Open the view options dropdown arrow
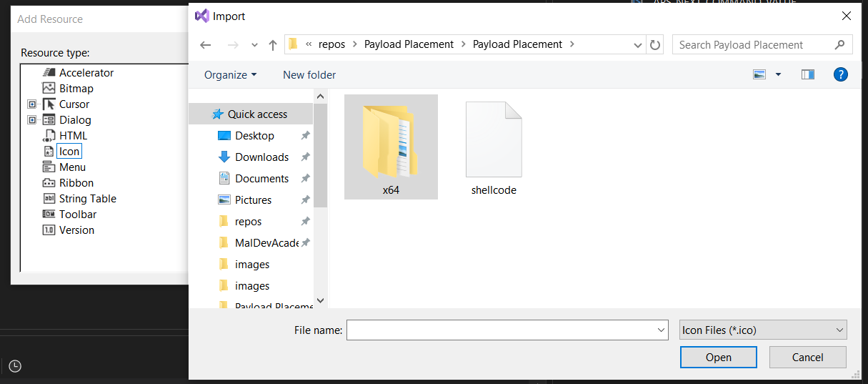 click(x=778, y=74)
